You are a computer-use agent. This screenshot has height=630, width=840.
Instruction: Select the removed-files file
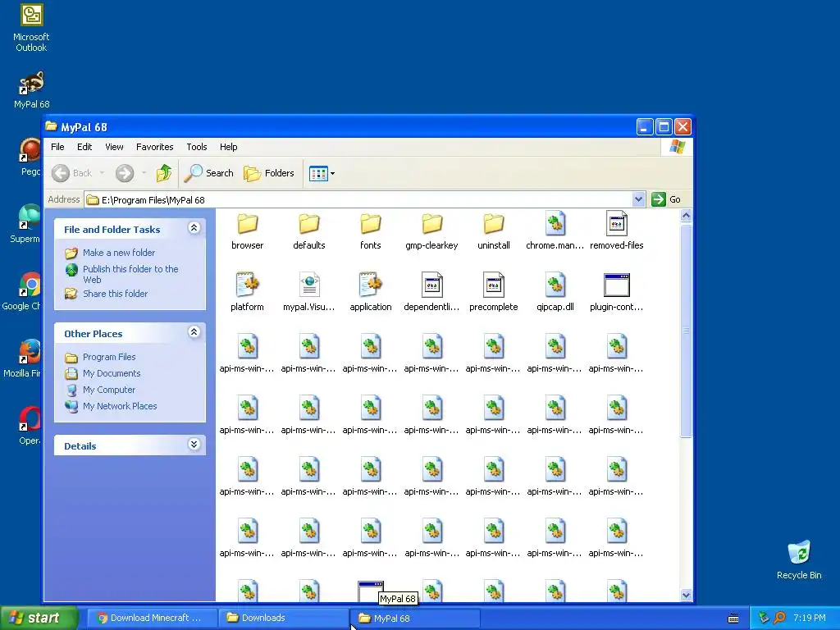click(617, 231)
